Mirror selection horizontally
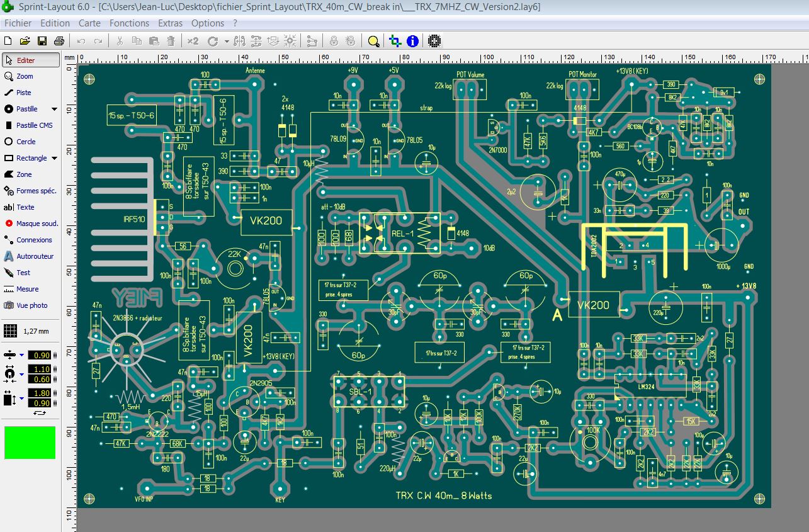 click(x=239, y=41)
